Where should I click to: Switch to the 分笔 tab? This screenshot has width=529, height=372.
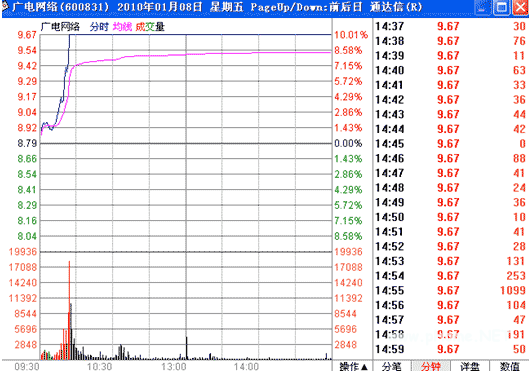[392, 366]
